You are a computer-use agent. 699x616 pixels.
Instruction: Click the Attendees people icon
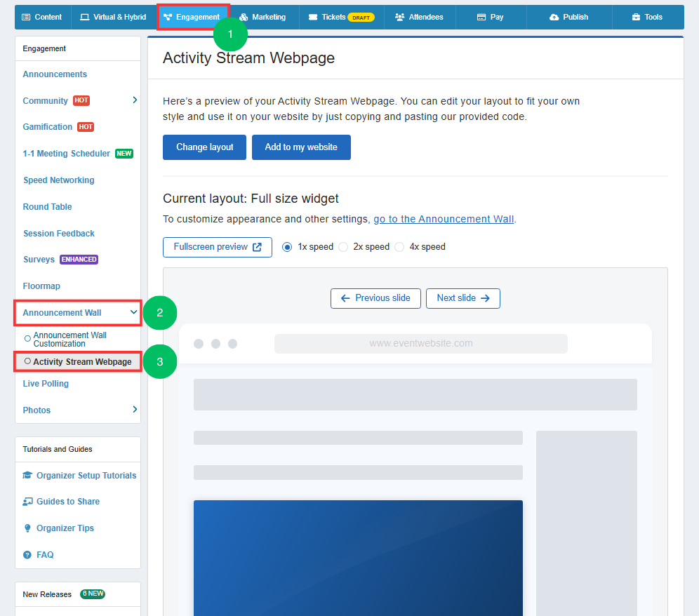tap(400, 17)
